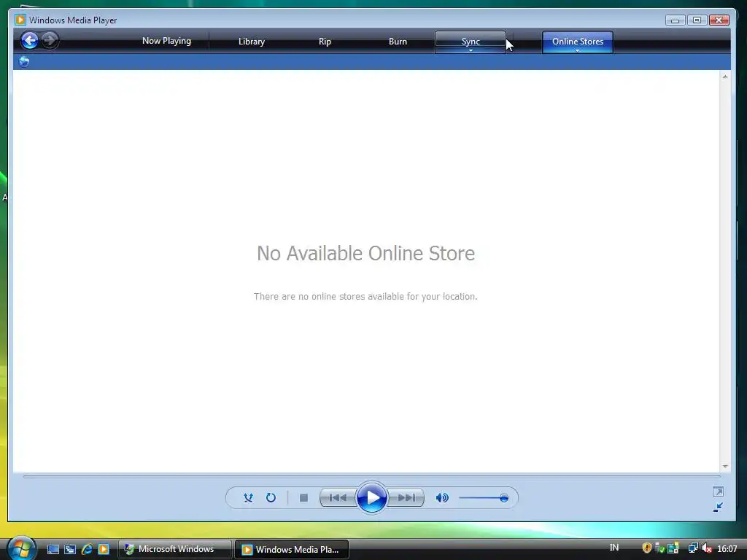Turn repeat on
The width and height of the screenshot is (747, 560).
pyautogui.click(x=271, y=497)
